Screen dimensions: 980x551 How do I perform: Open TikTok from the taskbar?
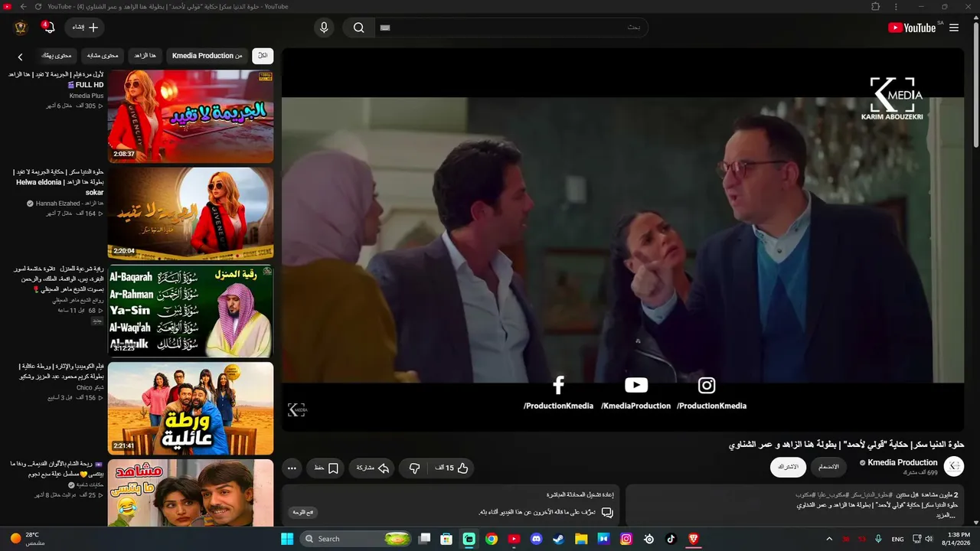(671, 539)
